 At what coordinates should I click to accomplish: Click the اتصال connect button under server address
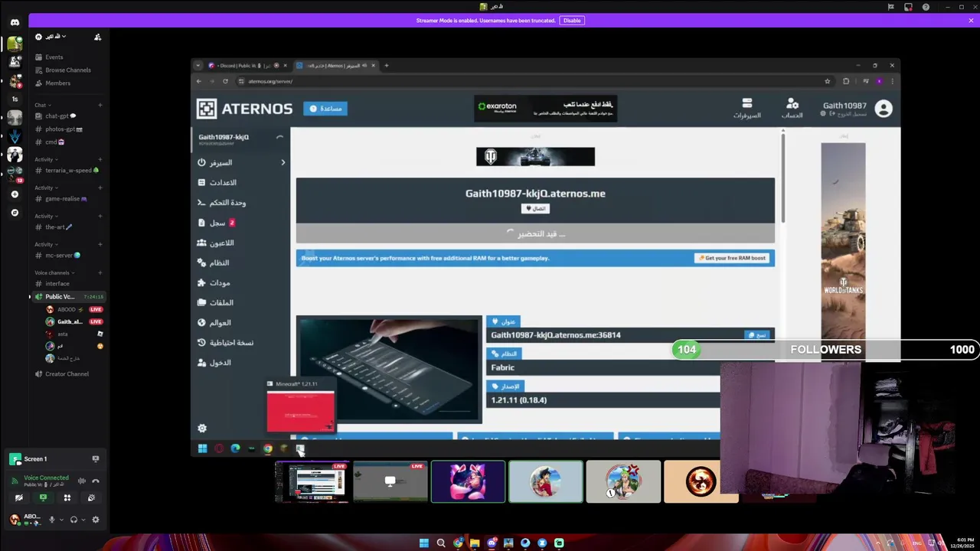point(535,208)
